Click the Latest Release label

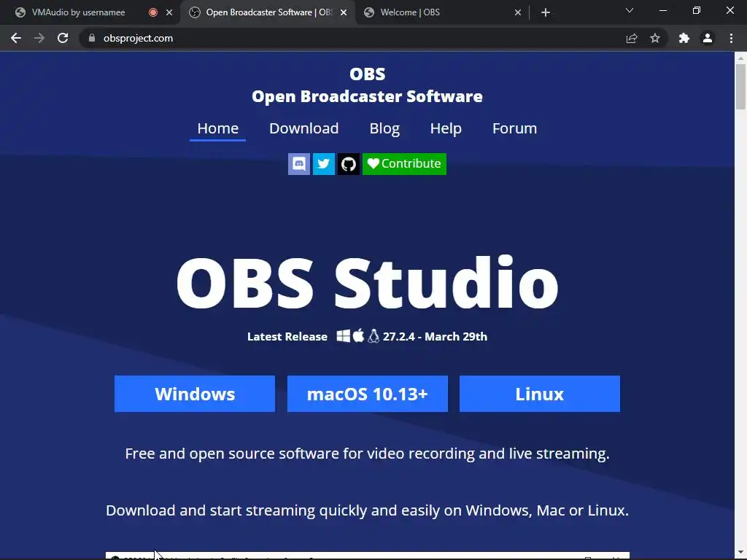point(287,337)
